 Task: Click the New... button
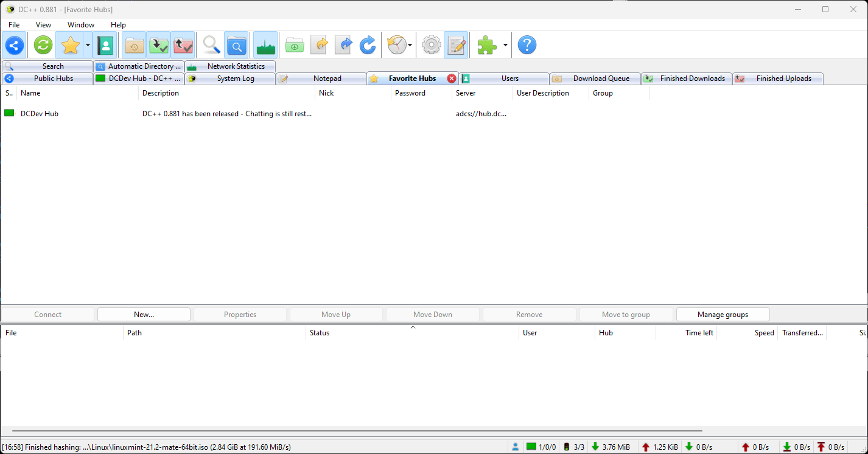[144, 315]
